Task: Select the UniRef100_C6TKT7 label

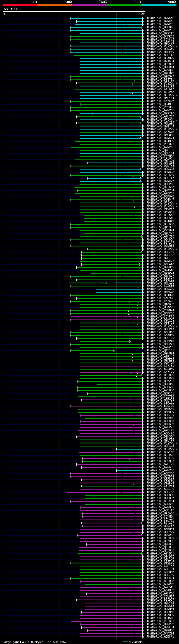Action: coord(161,89)
